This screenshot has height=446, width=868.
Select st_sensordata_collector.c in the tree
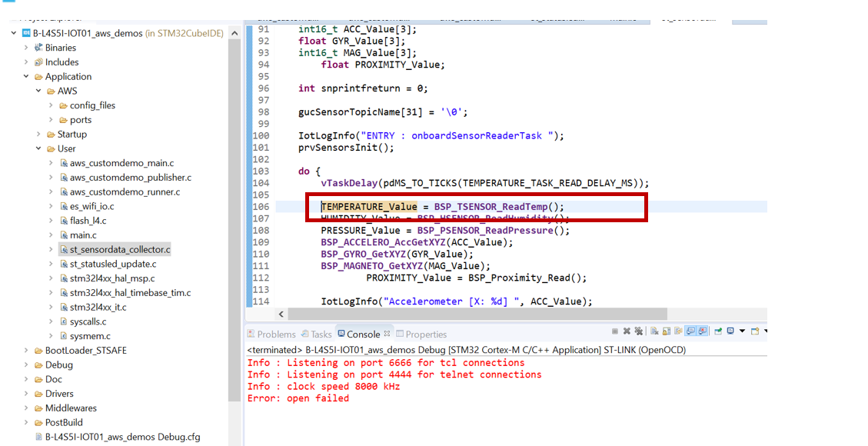pyautogui.click(x=120, y=249)
